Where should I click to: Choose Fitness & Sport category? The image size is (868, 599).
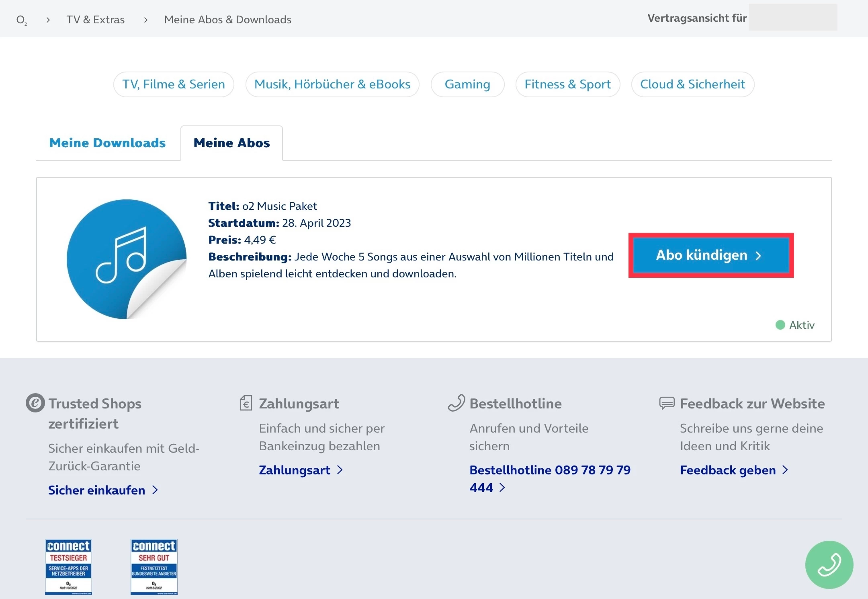[567, 84]
